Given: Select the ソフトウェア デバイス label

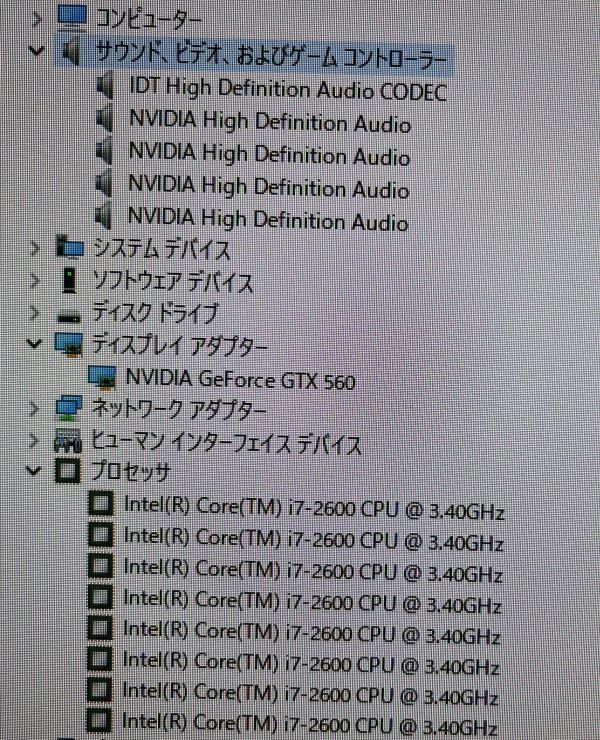Looking at the screenshot, I should tap(172, 281).
